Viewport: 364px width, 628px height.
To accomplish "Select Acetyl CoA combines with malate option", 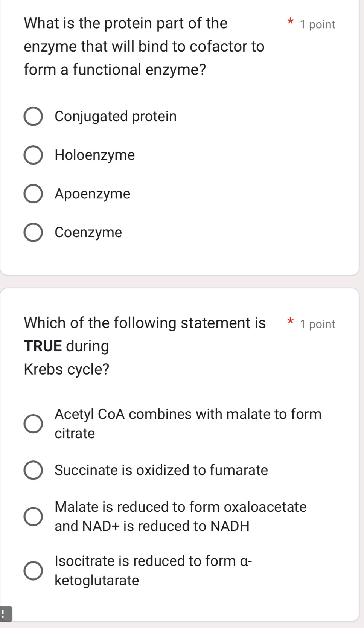I will pyautogui.click(x=33, y=424).
